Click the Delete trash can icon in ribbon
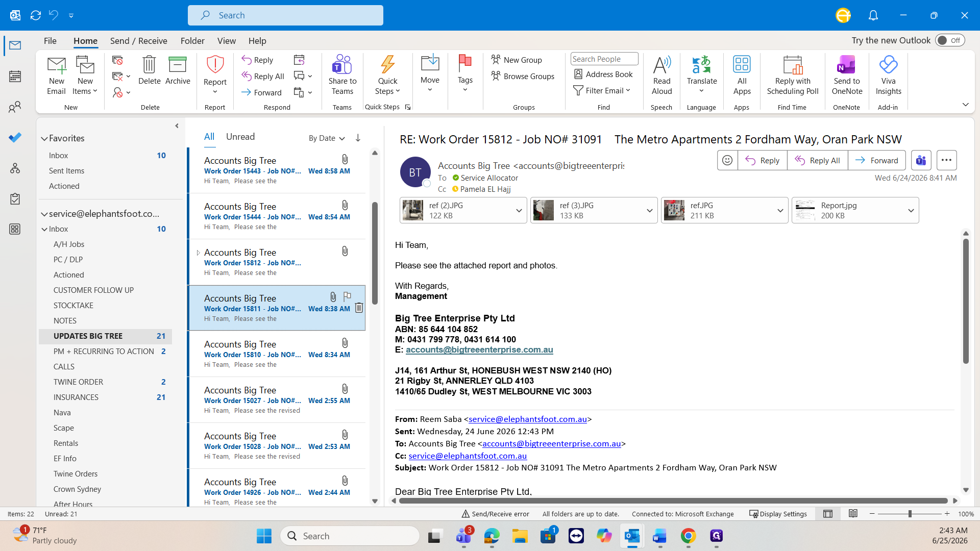 pos(149,65)
